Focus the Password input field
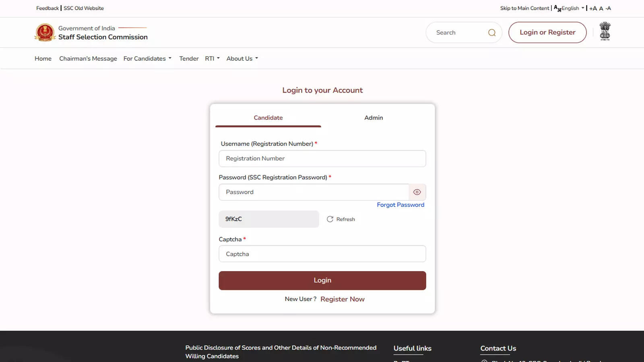Viewport: 644px width, 362px height. point(314,192)
